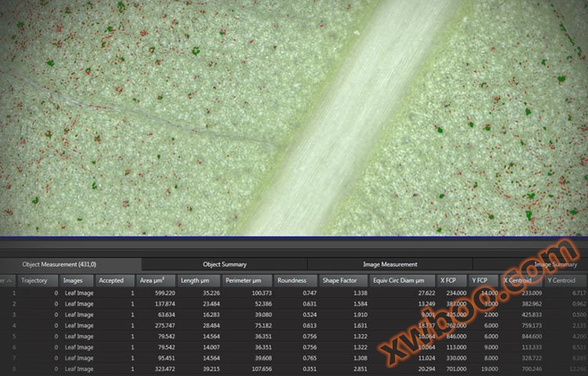Select the Perimeter µm column header
Viewport: 588px width, 376px height.
pyautogui.click(x=245, y=280)
